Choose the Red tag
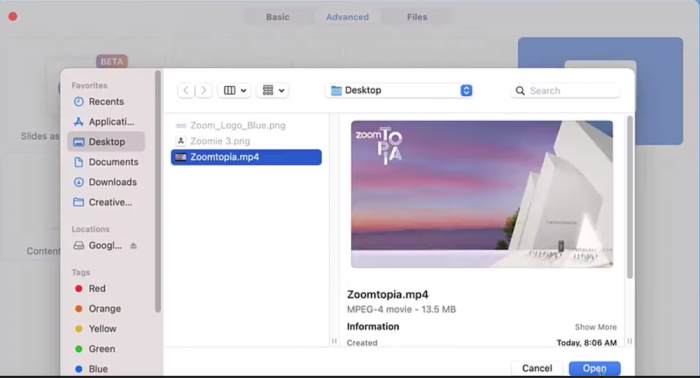 tap(91, 289)
